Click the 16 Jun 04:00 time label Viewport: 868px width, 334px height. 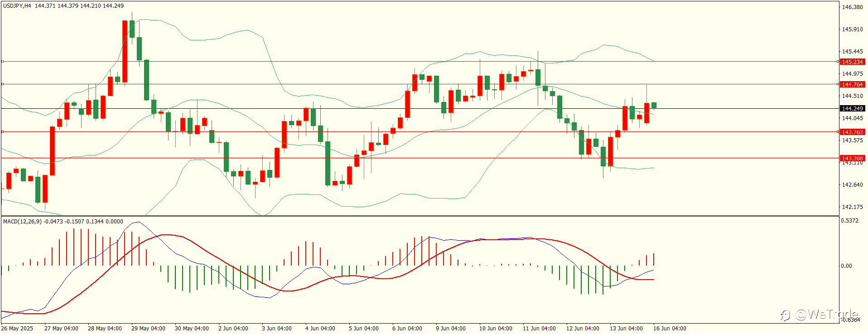670,328
